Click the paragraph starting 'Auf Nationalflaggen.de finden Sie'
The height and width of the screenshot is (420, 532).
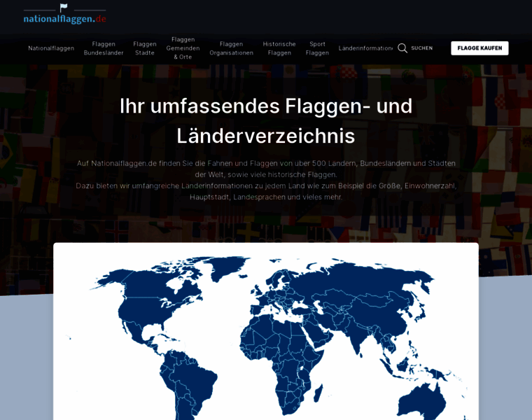point(266,169)
